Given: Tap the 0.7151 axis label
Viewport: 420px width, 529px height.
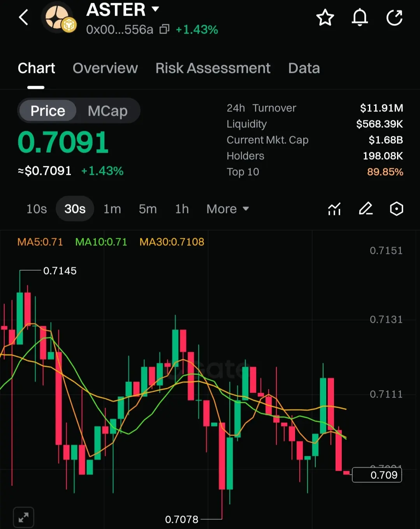Looking at the screenshot, I should coord(386,250).
